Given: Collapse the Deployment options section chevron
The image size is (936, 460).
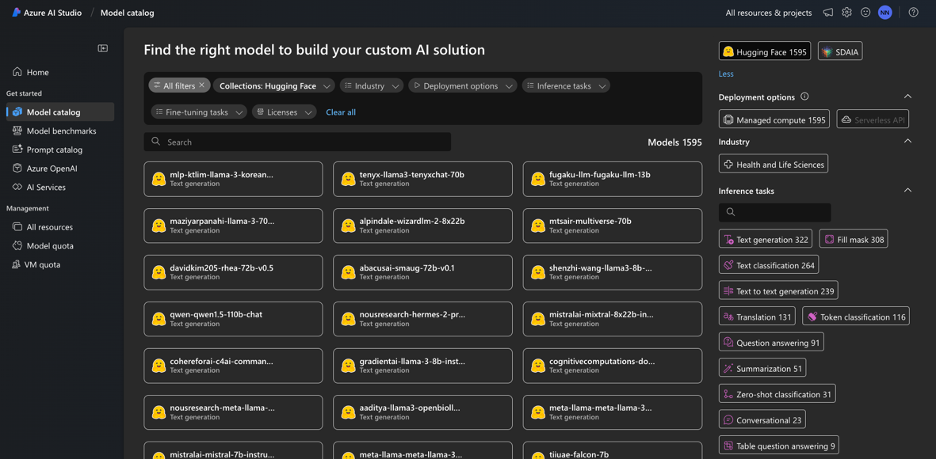Looking at the screenshot, I should pyautogui.click(x=907, y=97).
